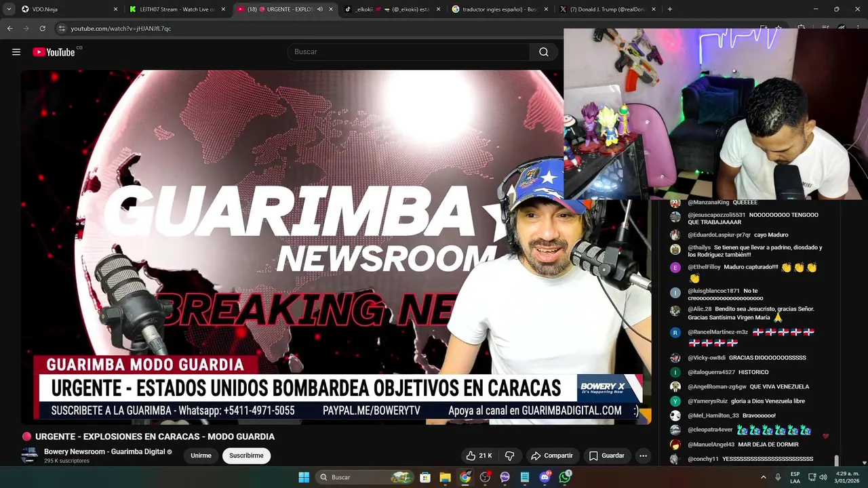Screen dimensions: 868x488
Task: Click the webcam overlay of the streamer
Action: pyautogui.click(x=715, y=114)
